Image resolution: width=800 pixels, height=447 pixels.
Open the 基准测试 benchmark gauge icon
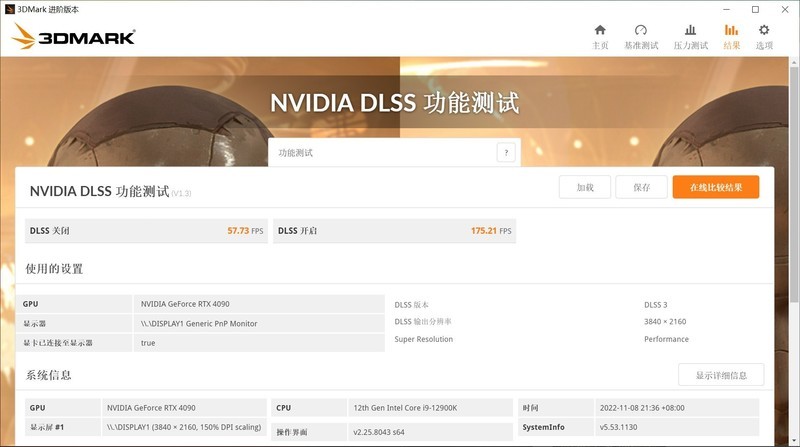click(x=641, y=31)
